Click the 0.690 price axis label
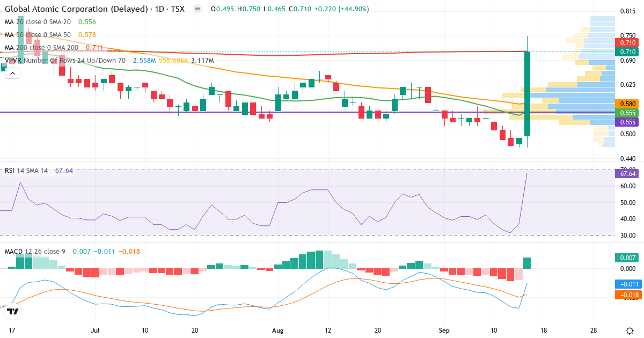 click(628, 61)
